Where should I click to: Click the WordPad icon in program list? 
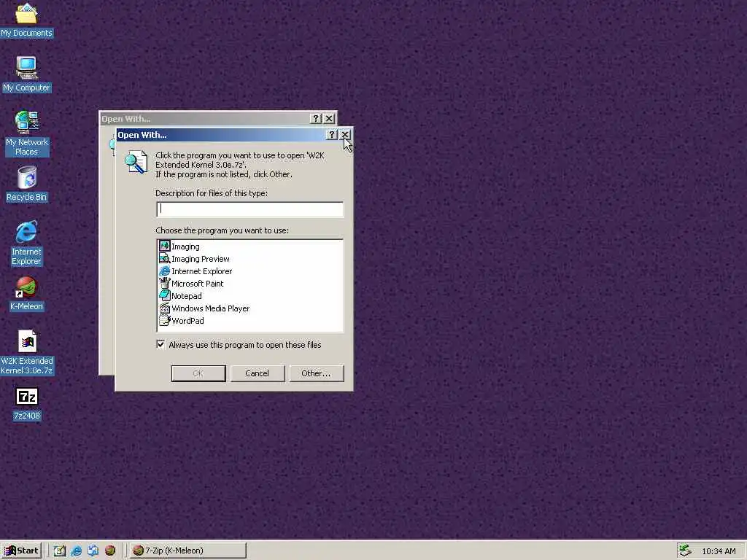pyautogui.click(x=164, y=321)
